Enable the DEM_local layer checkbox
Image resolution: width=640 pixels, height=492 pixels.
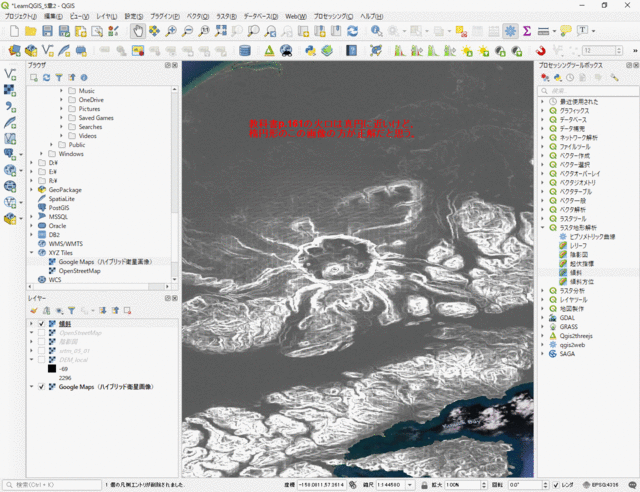pyautogui.click(x=41, y=360)
